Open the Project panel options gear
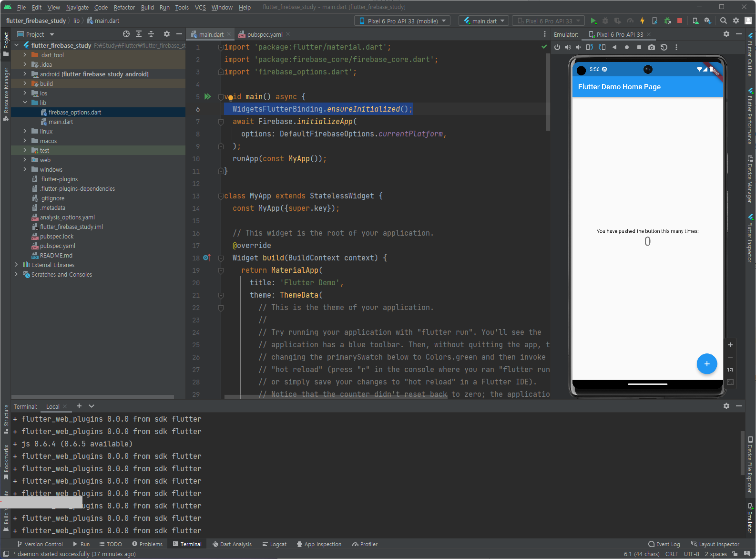This screenshot has height=559, width=756. pyautogui.click(x=167, y=34)
